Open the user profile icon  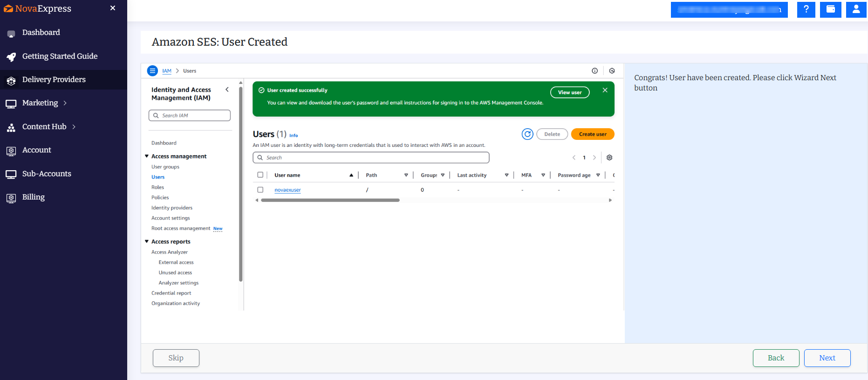[856, 9]
